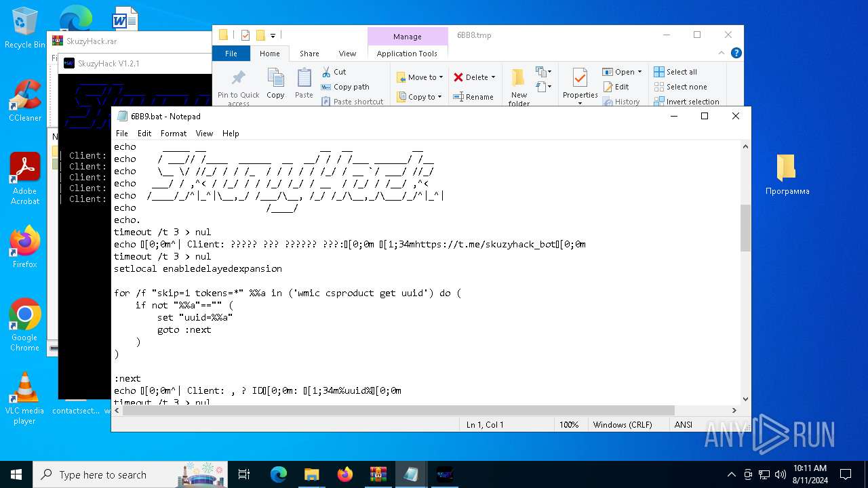The height and width of the screenshot is (488, 868).
Task: Open the Application Tools tab
Action: 407,54
